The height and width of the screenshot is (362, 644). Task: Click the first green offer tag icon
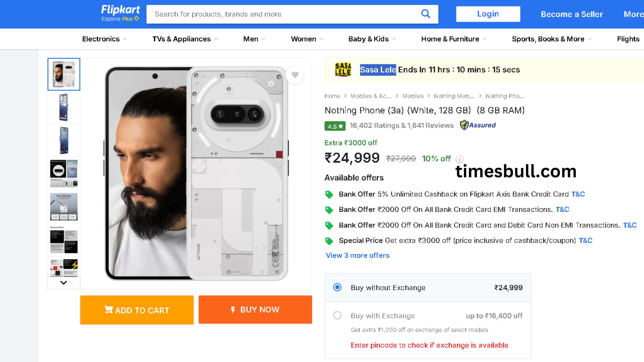coord(329,194)
